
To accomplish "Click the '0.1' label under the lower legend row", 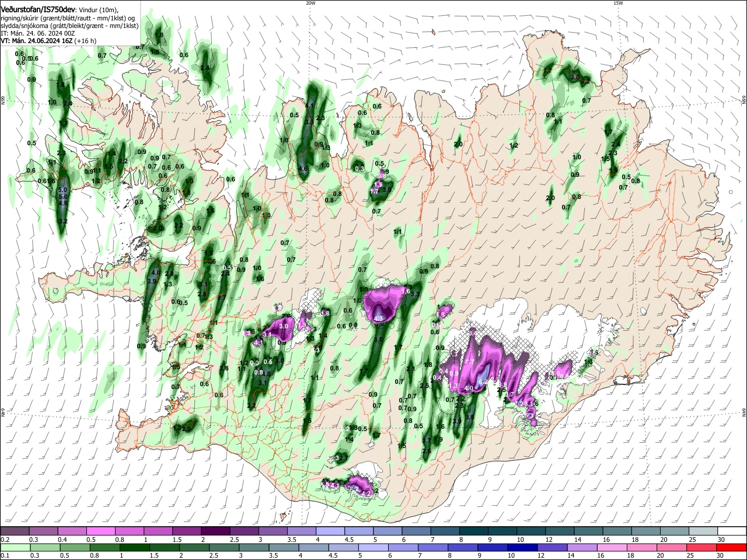I will point(5,555).
